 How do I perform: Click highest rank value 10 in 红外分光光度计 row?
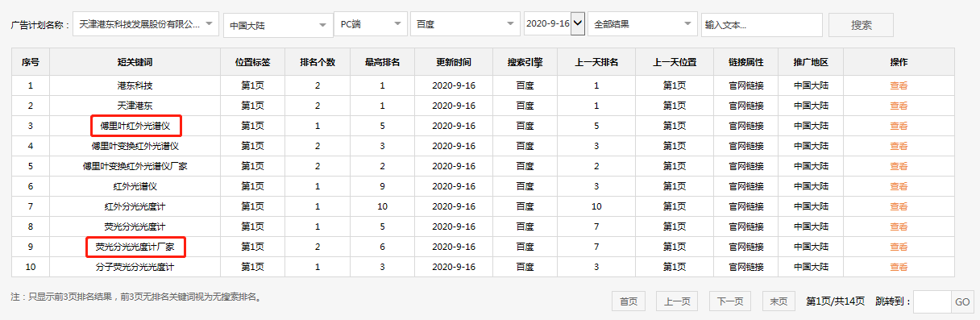[382, 206]
